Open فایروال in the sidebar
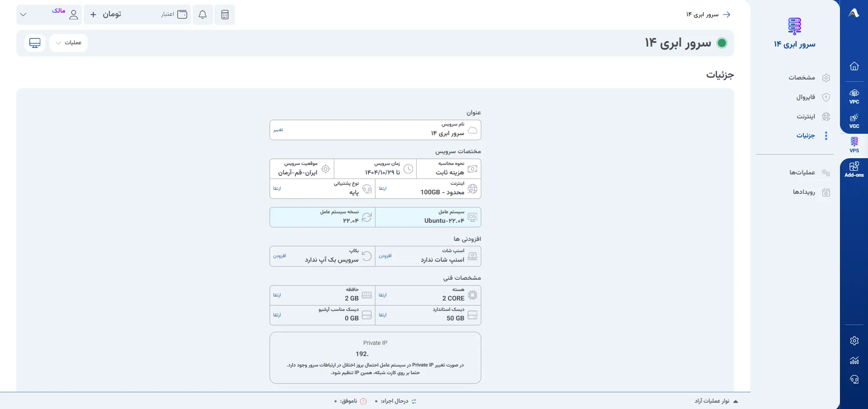This screenshot has height=409, width=868. tap(813, 97)
